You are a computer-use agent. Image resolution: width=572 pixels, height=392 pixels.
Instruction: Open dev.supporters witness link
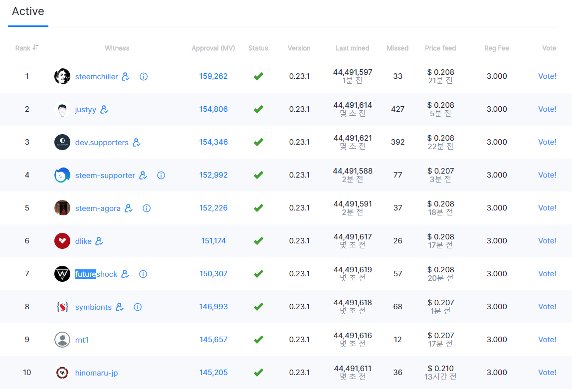pyautogui.click(x=102, y=142)
